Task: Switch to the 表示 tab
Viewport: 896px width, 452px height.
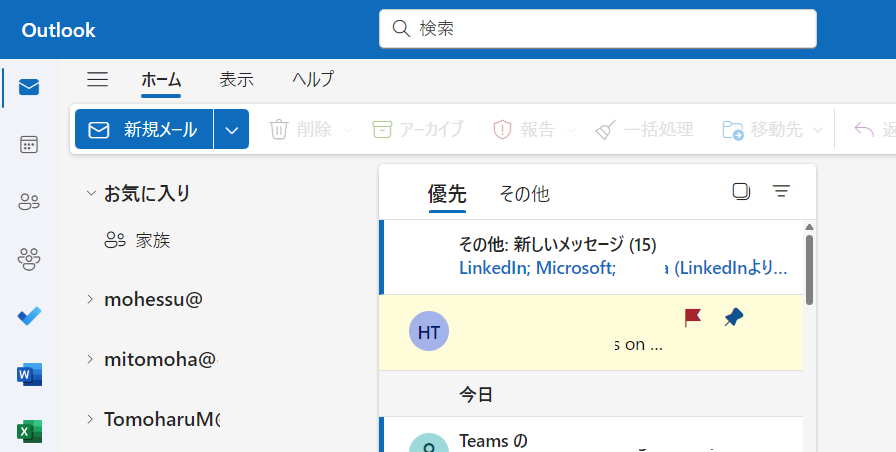Action: tap(237, 80)
